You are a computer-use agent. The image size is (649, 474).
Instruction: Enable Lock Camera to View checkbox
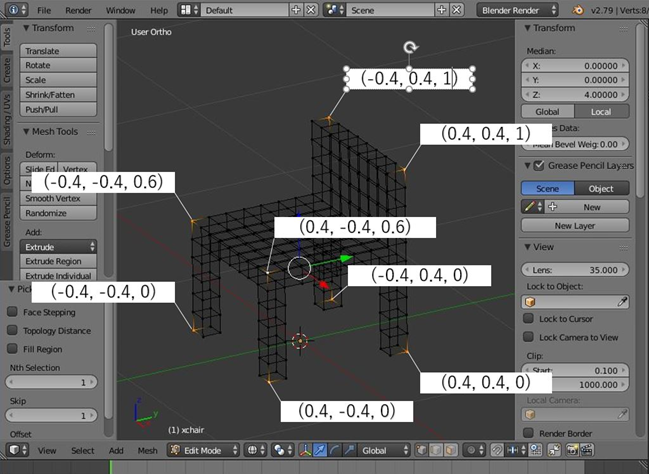tap(528, 337)
